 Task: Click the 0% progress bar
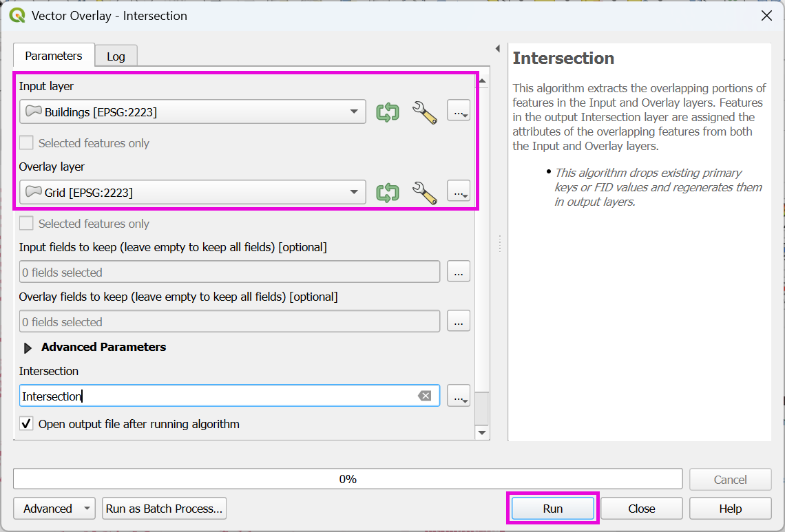pyautogui.click(x=348, y=479)
